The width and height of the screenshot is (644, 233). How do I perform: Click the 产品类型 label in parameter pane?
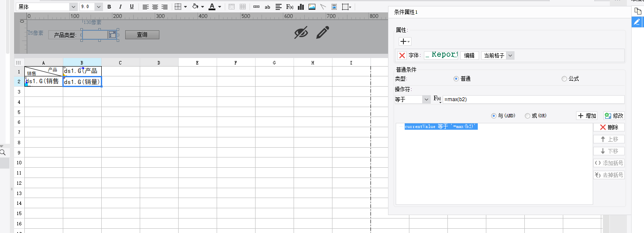pyautogui.click(x=64, y=35)
